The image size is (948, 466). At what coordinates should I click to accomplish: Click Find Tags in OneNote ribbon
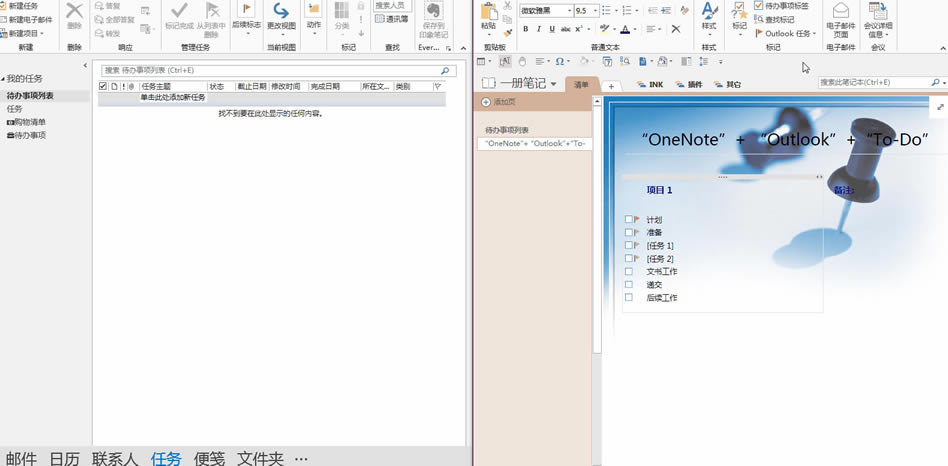(x=775, y=19)
